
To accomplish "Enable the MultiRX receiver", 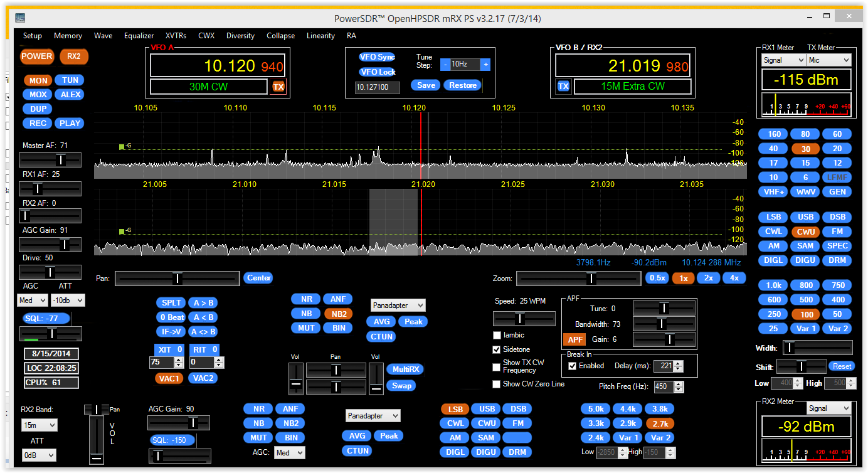I will pyautogui.click(x=405, y=369).
